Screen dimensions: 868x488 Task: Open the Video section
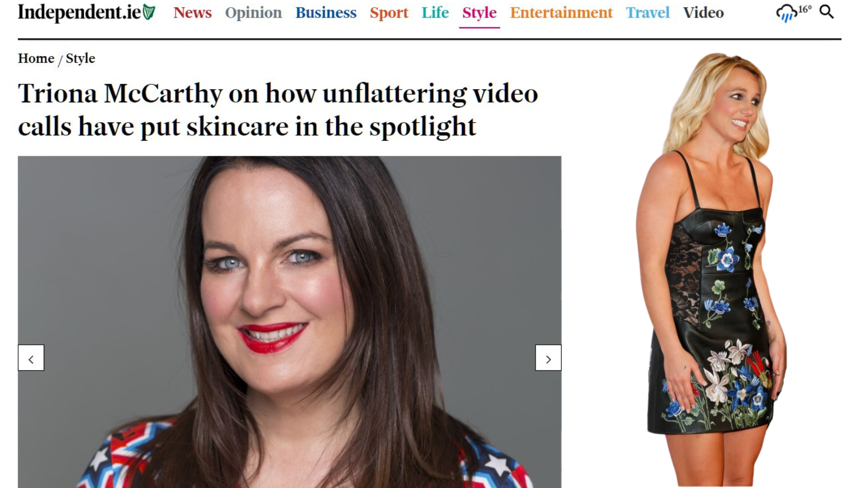[x=703, y=13]
